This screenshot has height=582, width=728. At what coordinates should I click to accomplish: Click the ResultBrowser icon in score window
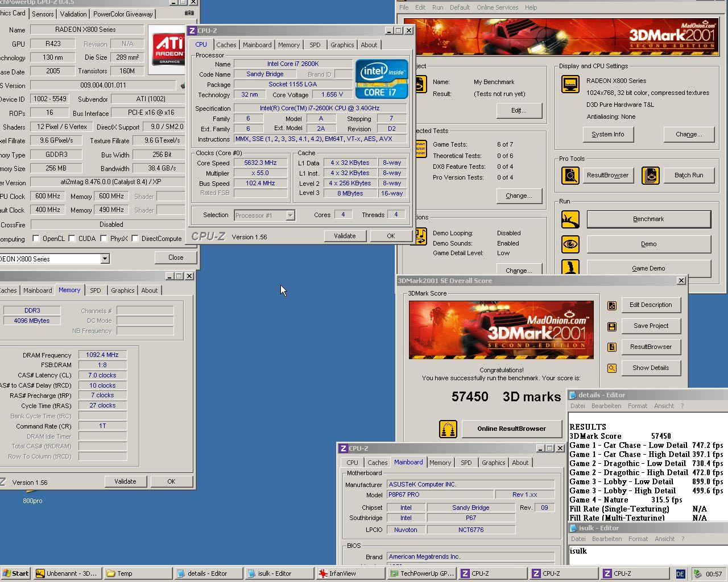pyautogui.click(x=612, y=347)
